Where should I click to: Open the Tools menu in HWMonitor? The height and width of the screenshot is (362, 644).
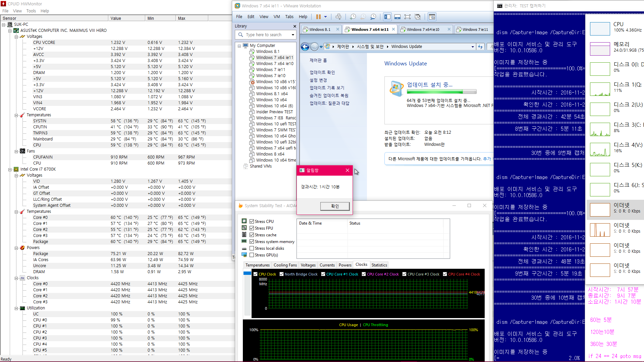31,11
